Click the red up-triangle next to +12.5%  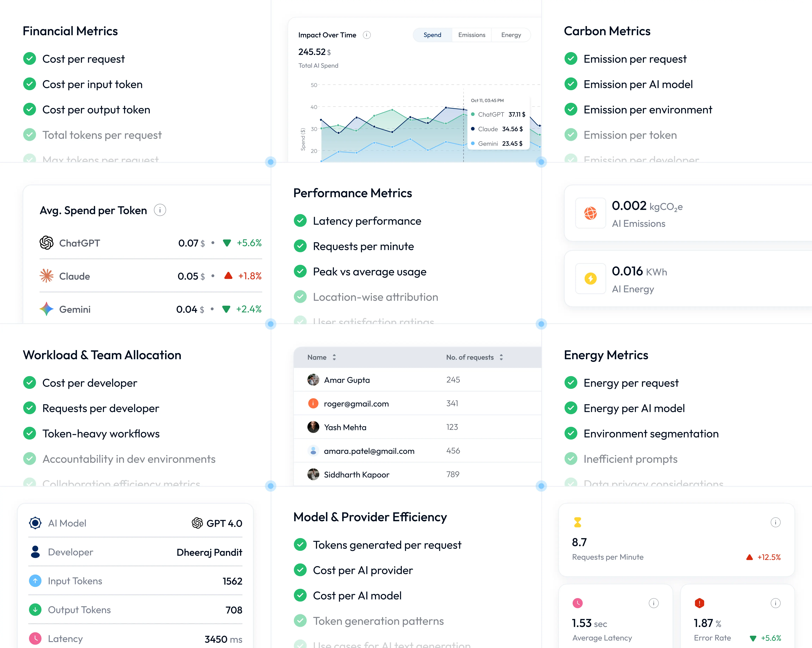point(749,557)
